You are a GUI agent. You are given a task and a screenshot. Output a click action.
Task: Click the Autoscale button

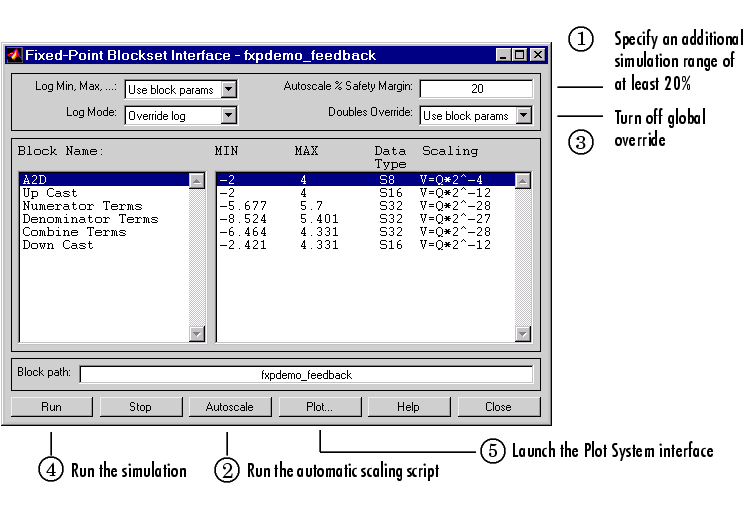tap(229, 407)
